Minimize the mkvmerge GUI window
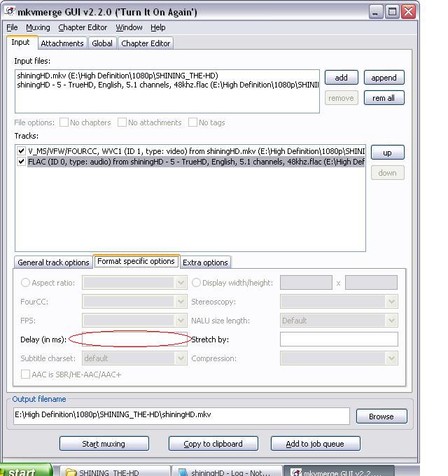The height and width of the screenshot is (476, 448). tap(376, 13)
